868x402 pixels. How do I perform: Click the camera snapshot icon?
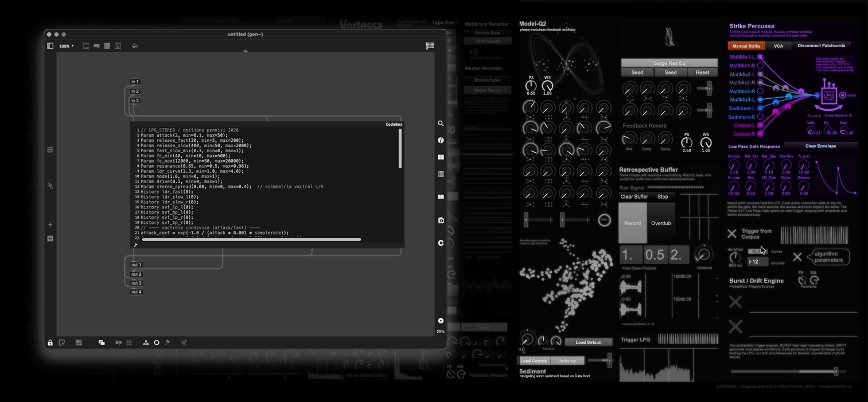click(441, 221)
